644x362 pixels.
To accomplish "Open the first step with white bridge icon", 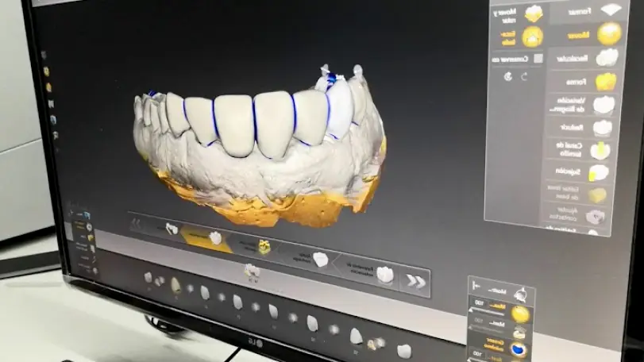I will pyautogui.click(x=166, y=228).
